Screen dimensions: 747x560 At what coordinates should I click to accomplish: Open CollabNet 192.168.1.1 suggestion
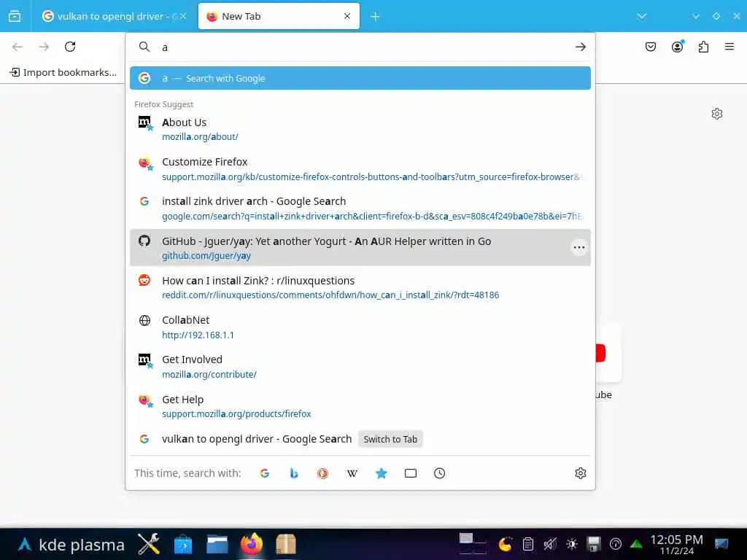tap(360, 327)
